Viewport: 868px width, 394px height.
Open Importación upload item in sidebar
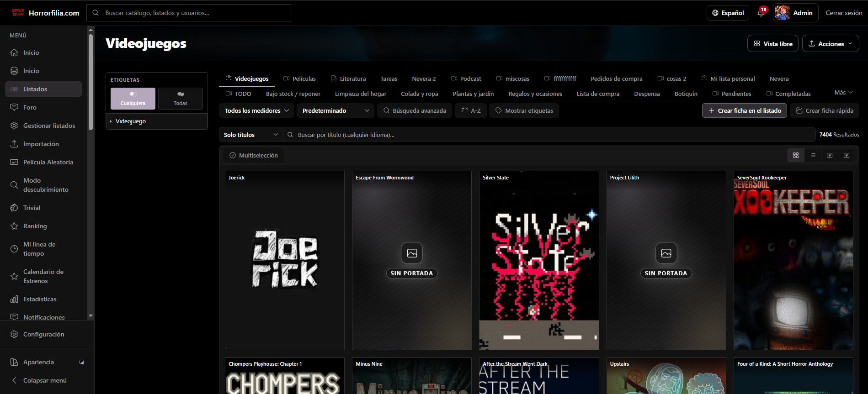coord(43,144)
